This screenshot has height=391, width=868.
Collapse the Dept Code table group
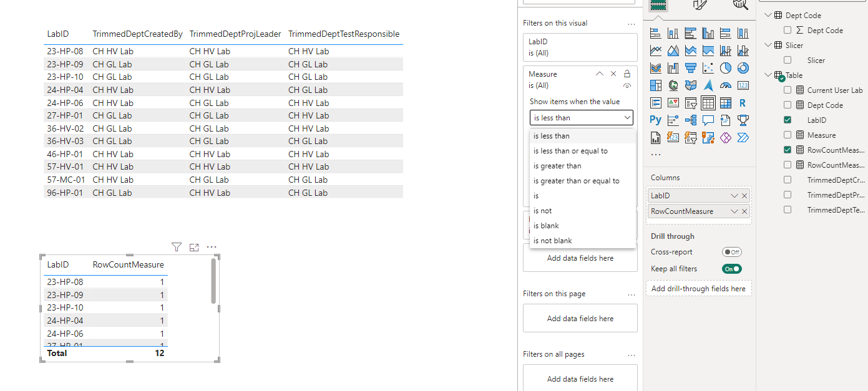click(x=768, y=15)
